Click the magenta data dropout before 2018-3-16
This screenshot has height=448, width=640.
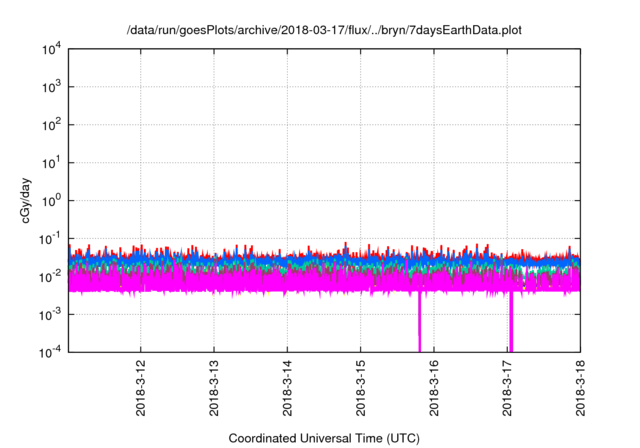pos(419,322)
